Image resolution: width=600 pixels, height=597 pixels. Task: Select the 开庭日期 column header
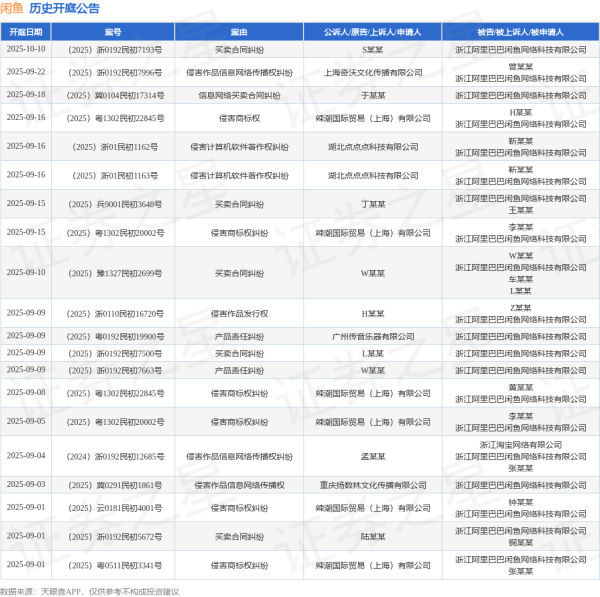click(26, 32)
